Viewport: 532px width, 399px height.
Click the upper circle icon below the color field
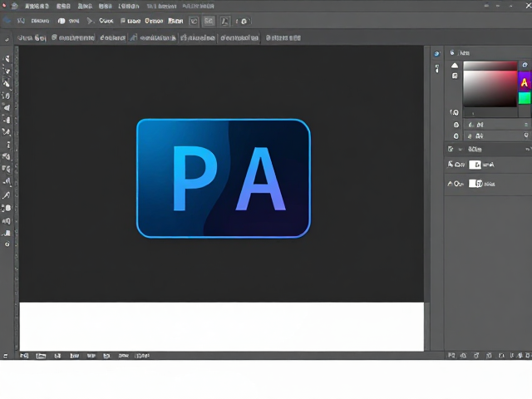456,125
